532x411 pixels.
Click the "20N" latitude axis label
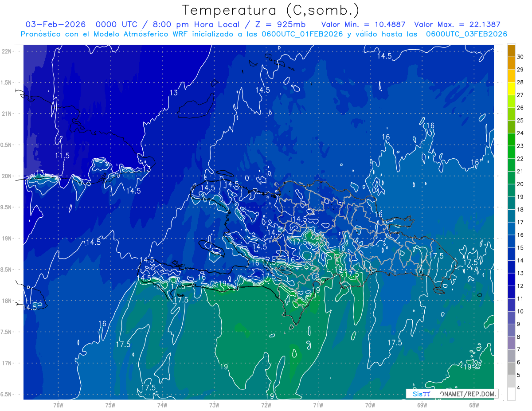7,176
